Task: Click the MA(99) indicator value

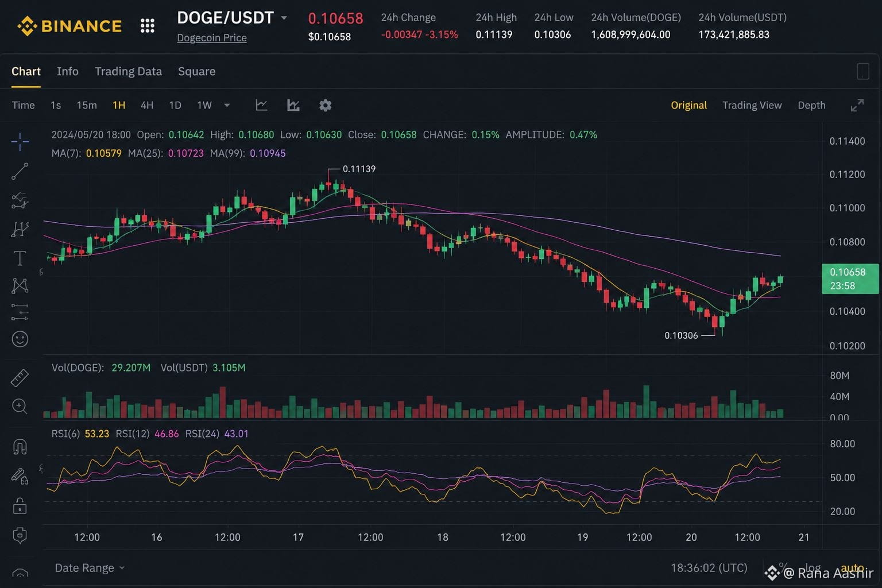Action: pos(268,153)
